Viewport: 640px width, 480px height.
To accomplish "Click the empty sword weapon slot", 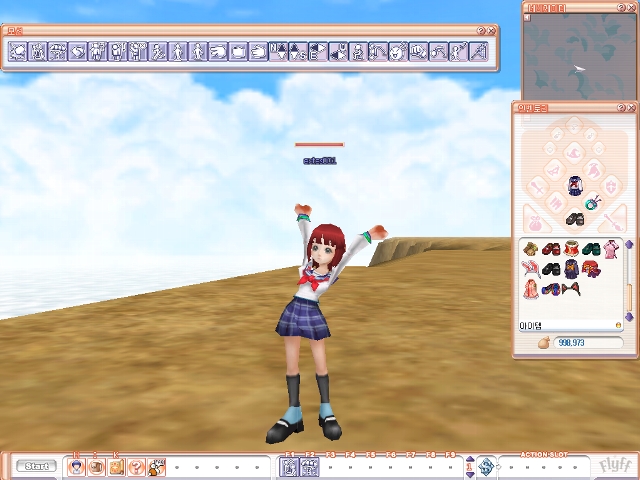I will 538,187.
